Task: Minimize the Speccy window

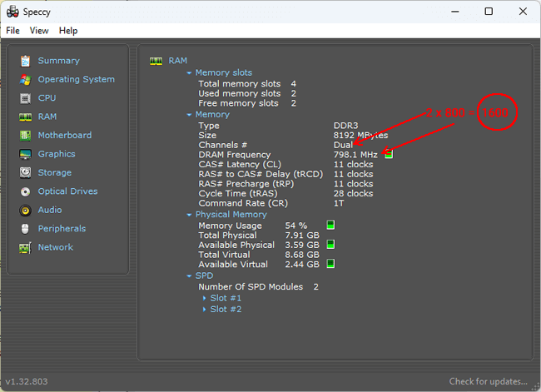Action: click(455, 12)
